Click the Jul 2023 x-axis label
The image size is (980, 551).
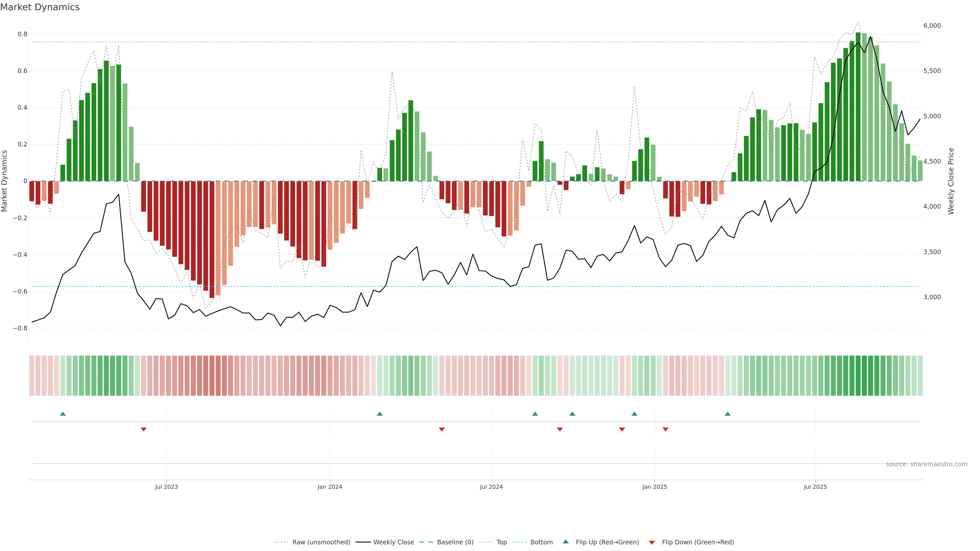click(x=166, y=487)
